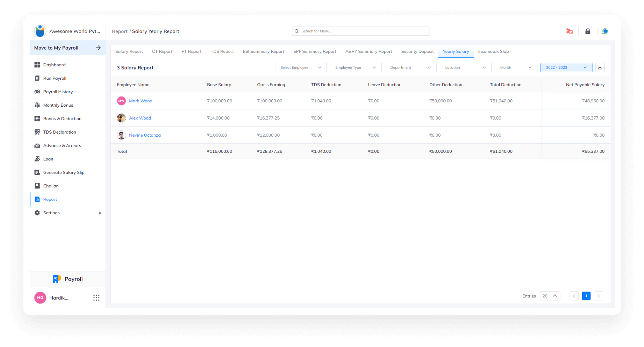
Task: Click the Run Payroll icon
Action: click(37, 78)
